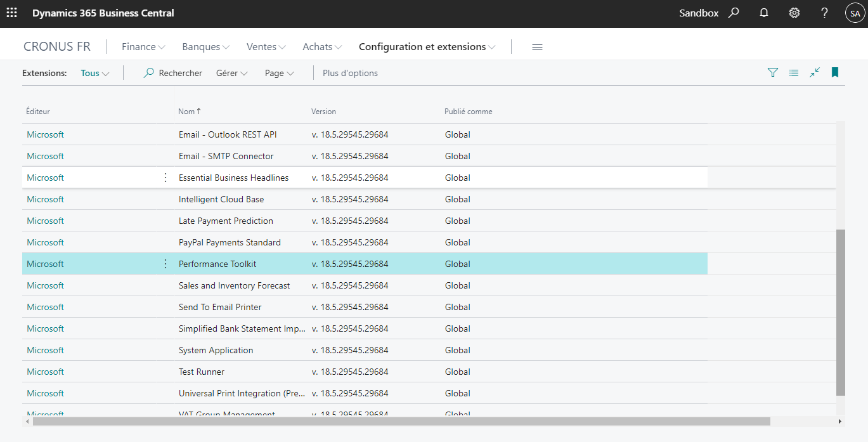Viewport: 868px width, 442px height.
Task: Open row options for Performance Toolkit
Action: pyautogui.click(x=165, y=264)
